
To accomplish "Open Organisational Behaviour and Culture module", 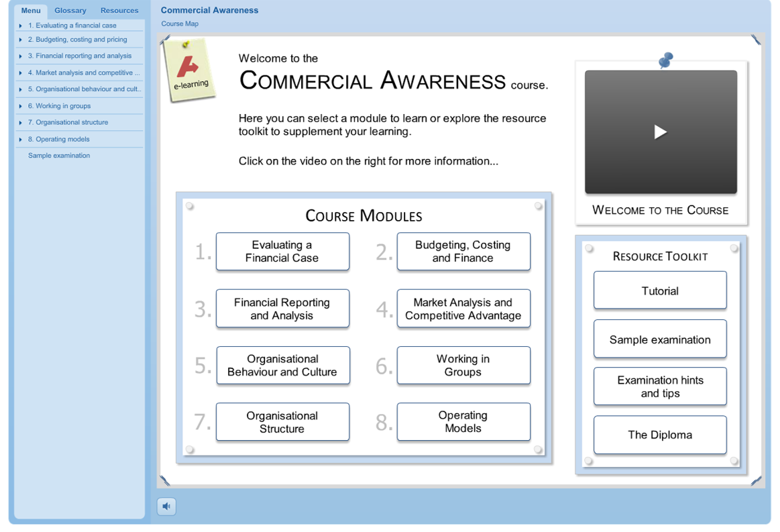I will tap(282, 366).
